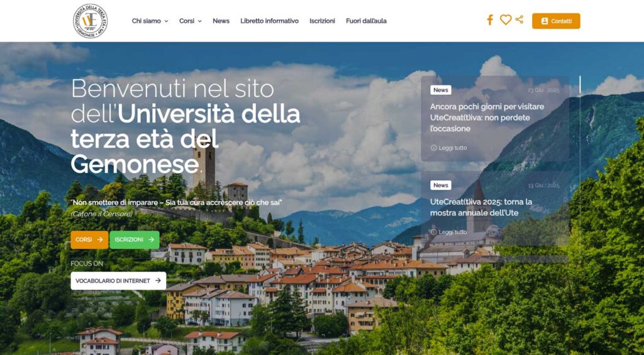The width and height of the screenshot is (644, 355).
Task: Click the share icon in header
Action: pos(519,19)
